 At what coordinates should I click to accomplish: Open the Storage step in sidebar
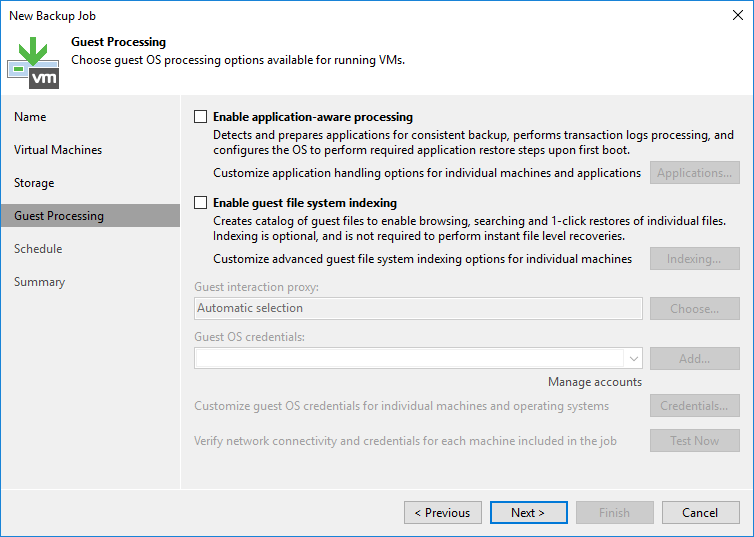[x=34, y=183]
